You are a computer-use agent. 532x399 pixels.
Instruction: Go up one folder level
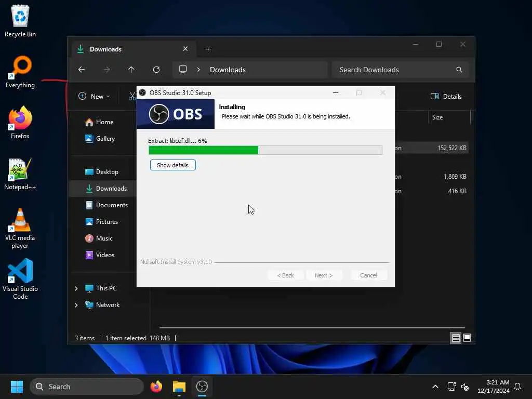[x=131, y=70]
